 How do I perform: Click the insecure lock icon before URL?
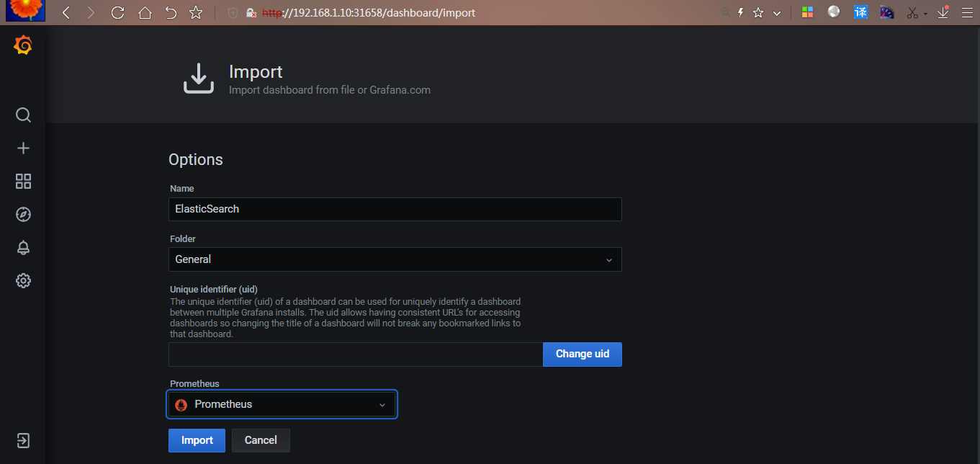point(251,13)
